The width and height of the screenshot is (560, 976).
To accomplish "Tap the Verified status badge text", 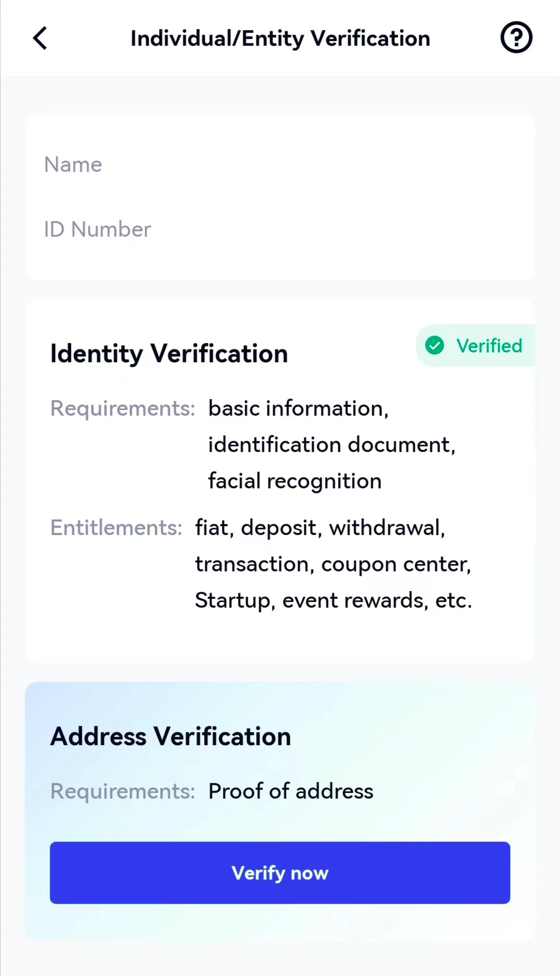I will click(489, 346).
